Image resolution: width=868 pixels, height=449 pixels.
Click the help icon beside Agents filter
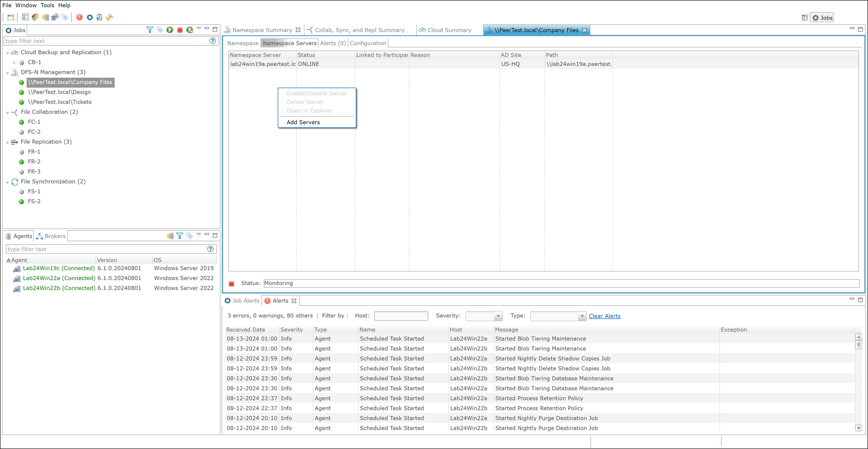pos(210,249)
